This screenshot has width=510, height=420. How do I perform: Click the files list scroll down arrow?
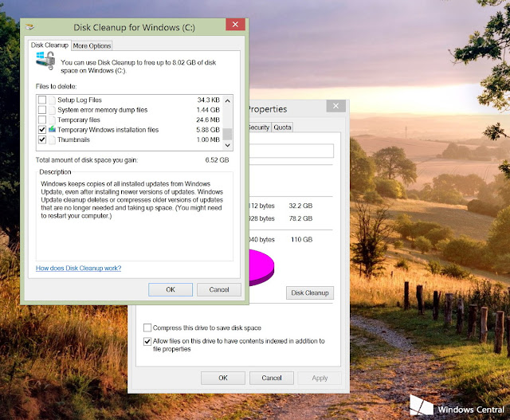[x=228, y=145]
